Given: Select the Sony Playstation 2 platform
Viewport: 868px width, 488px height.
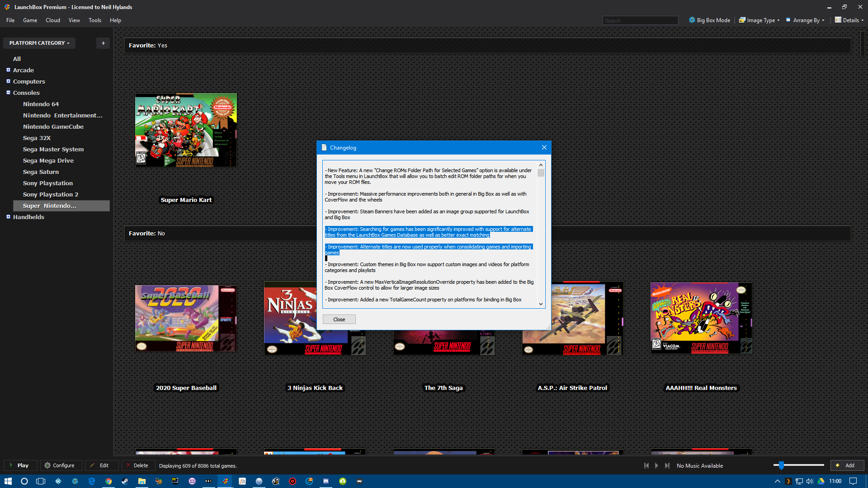Looking at the screenshot, I should pyautogui.click(x=51, y=194).
